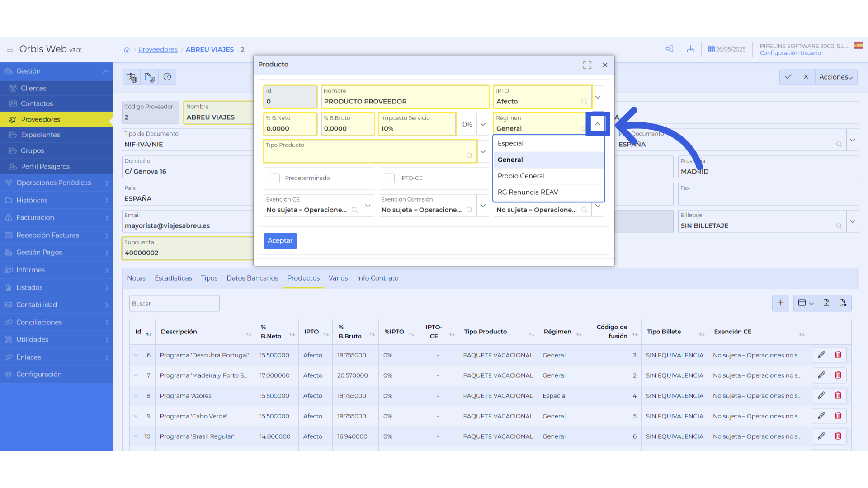868x488 pixels.
Task: Click the first supplier toolbar document-globe icon
Action: tap(132, 77)
